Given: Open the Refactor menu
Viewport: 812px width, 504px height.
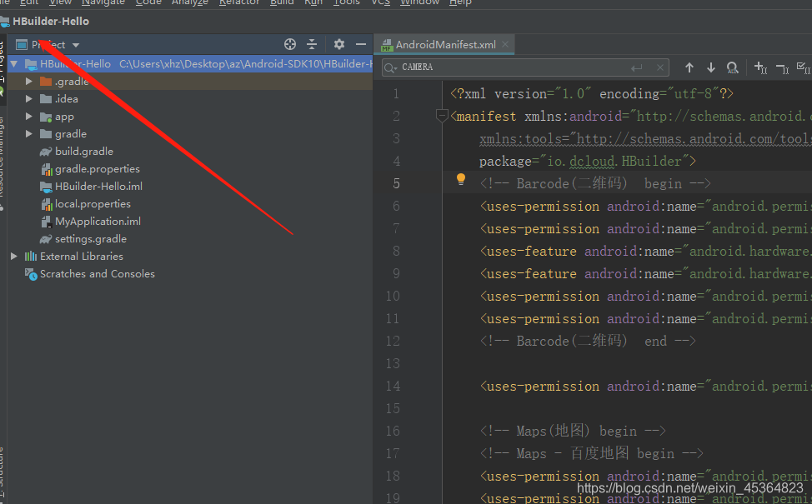Looking at the screenshot, I should pos(238,2).
